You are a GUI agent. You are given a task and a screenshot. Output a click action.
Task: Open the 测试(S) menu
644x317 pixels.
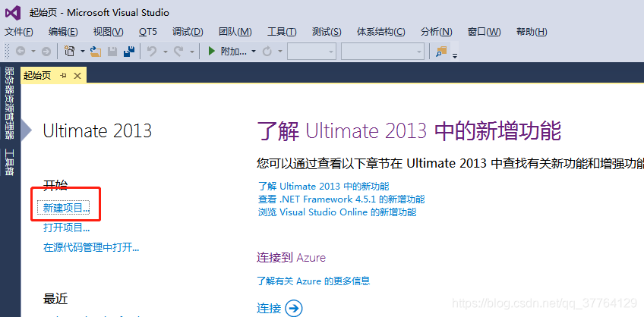(x=327, y=32)
